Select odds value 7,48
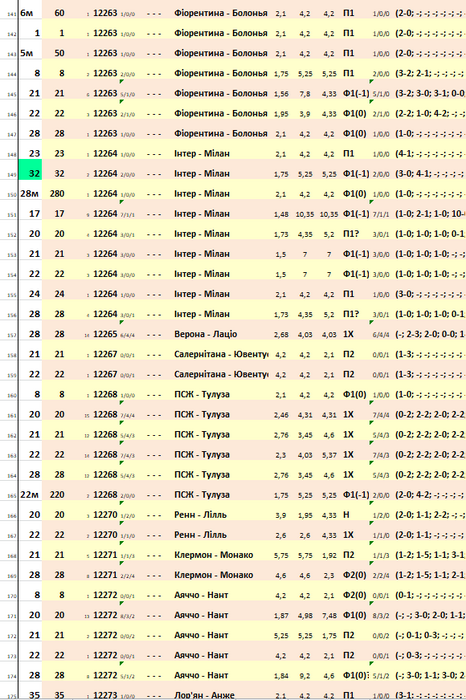The width and height of the screenshot is (466, 700). coord(329,616)
